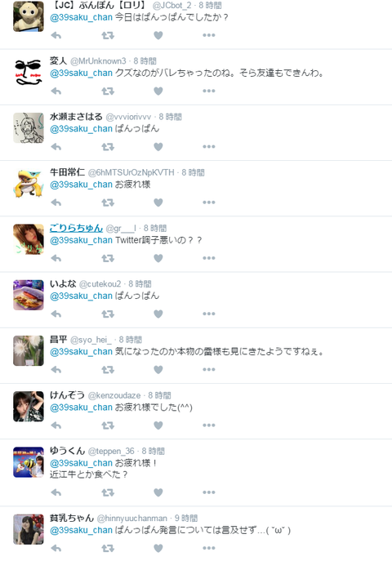
Task: Open 水瀬まさはる's avatar thumbnail
Action: [x=29, y=128]
